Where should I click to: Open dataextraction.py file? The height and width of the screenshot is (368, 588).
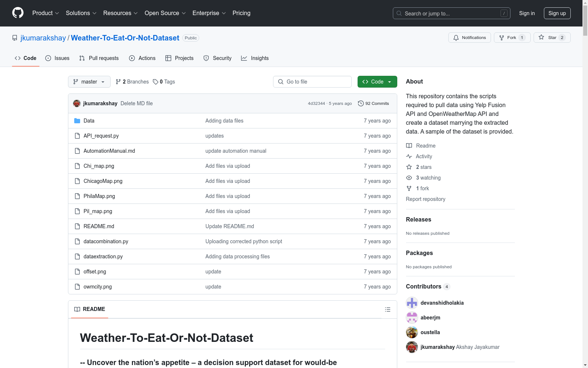click(x=103, y=256)
